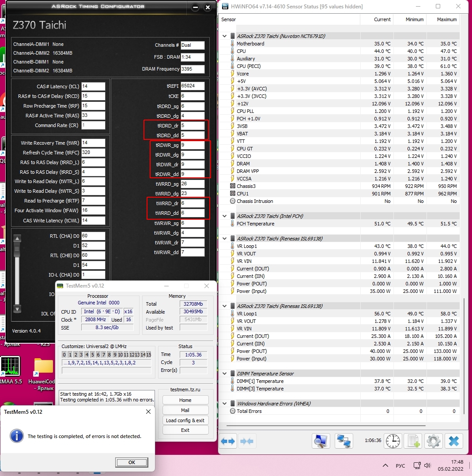
Task: Show hidden tray icons with the taskbar chevron
Action: (385, 465)
